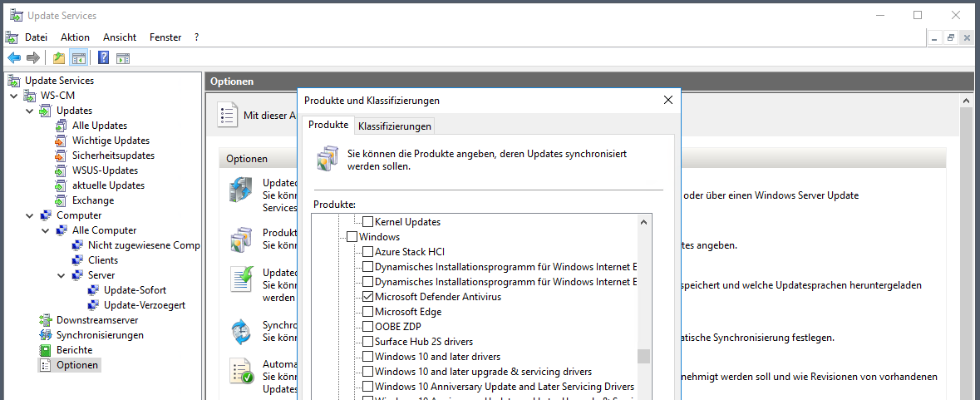Screen dimensions: 980x400
Task: Click the product list scroll up arrow
Action: tap(643, 222)
